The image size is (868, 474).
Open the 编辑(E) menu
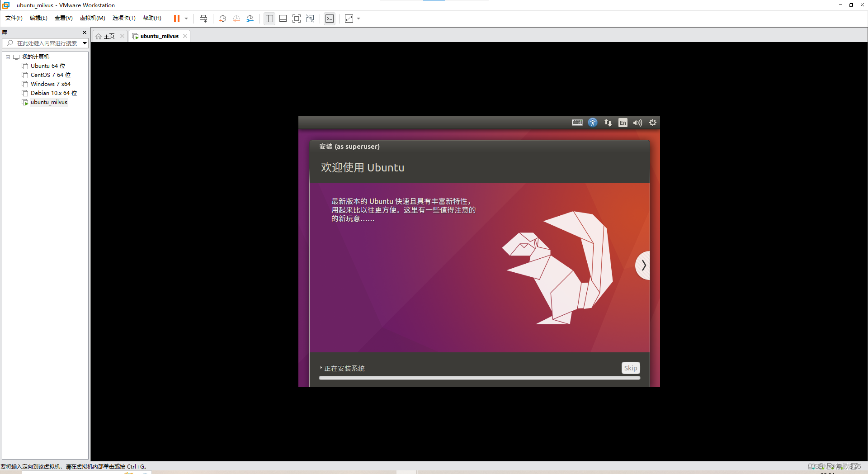38,18
